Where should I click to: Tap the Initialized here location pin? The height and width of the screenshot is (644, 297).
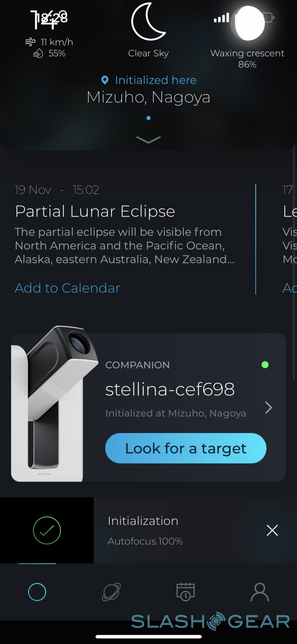coord(105,80)
